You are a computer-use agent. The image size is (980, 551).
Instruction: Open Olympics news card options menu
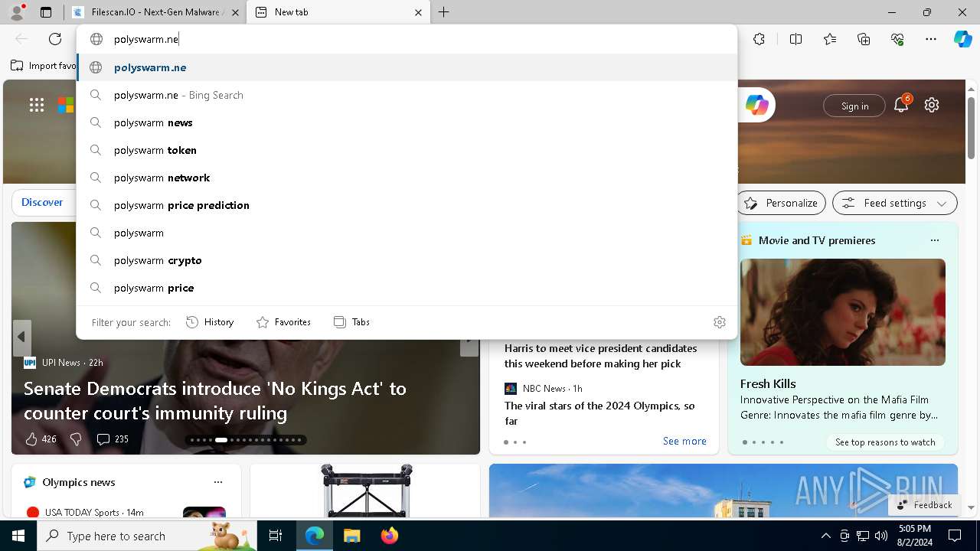tap(218, 482)
